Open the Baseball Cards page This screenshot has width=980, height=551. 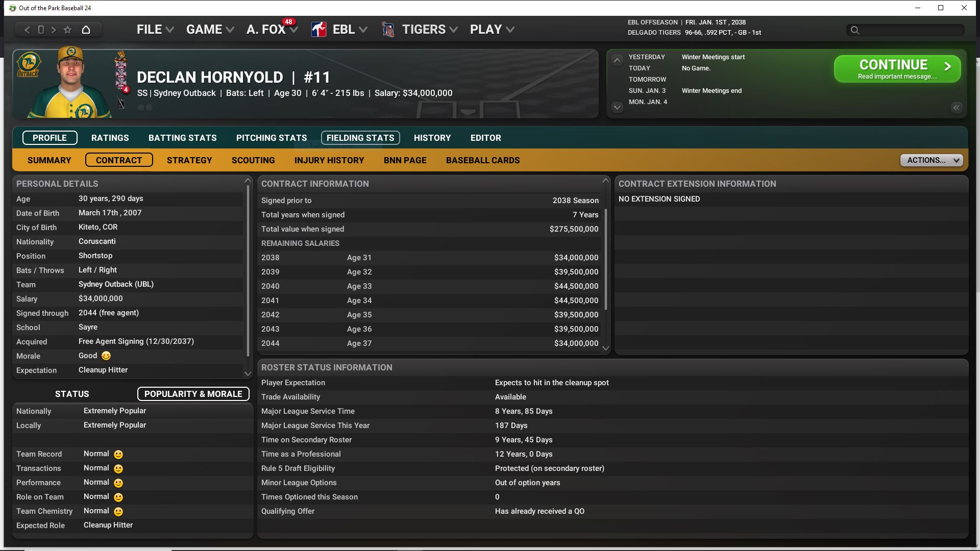click(482, 160)
